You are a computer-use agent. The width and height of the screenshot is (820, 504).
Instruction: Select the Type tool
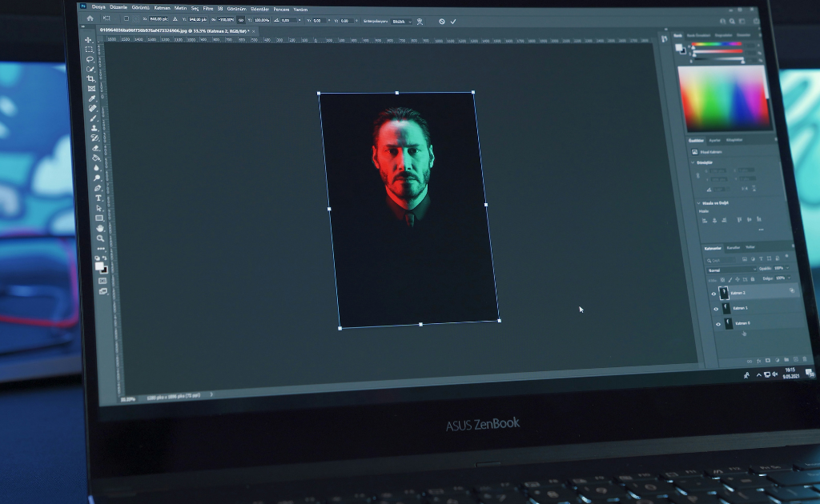pos(98,198)
